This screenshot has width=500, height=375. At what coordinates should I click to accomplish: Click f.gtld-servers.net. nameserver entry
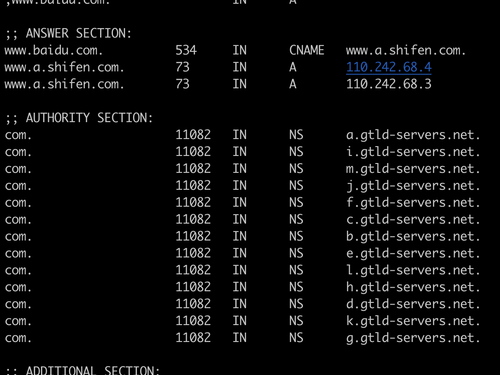click(413, 203)
